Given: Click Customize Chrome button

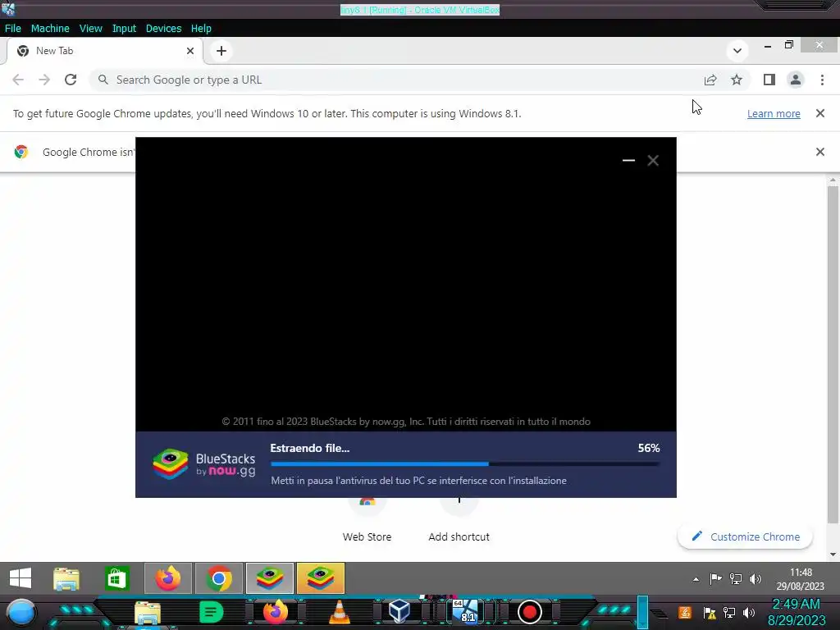Looking at the screenshot, I should 746,536.
